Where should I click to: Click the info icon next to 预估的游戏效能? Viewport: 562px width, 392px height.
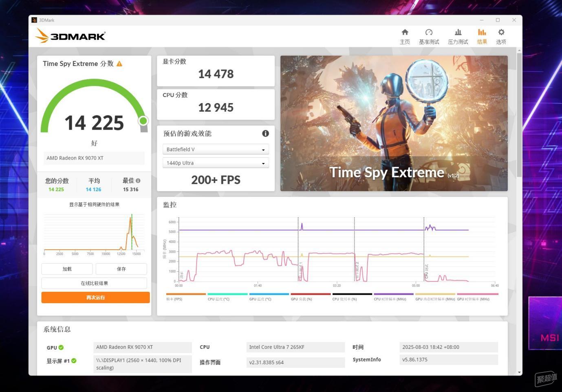[265, 133]
